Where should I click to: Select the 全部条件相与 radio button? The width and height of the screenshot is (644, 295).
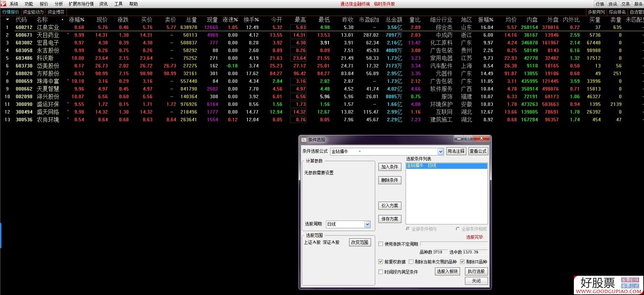(x=408, y=229)
